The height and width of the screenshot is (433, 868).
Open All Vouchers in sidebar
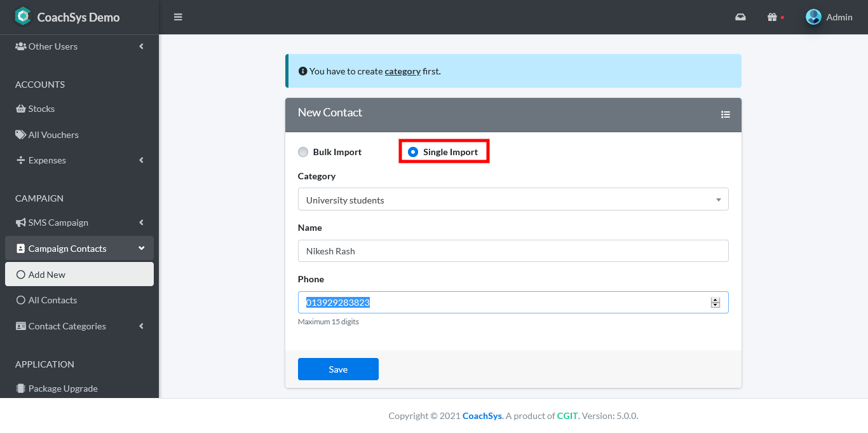[x=53, y=135]
